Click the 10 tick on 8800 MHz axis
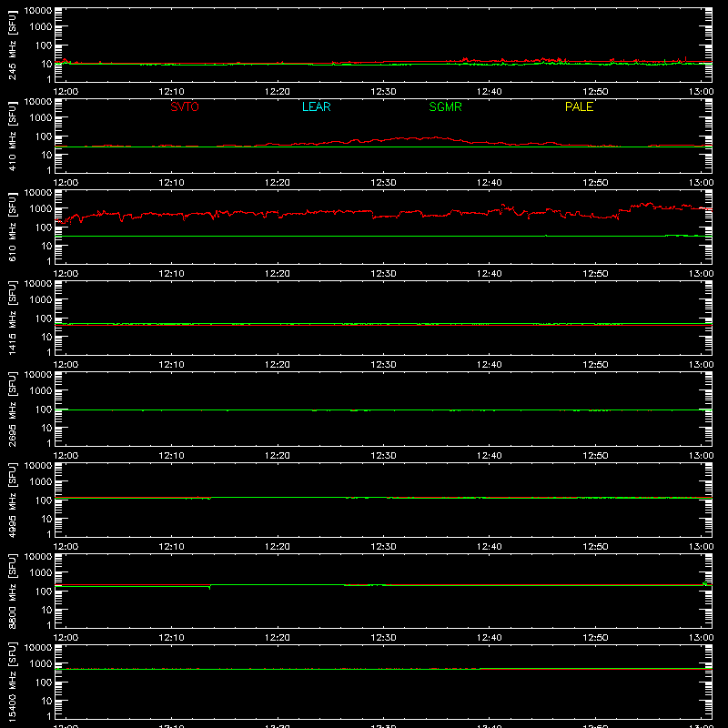Screen dimensions: 728x728 click(x=46, y=610)
